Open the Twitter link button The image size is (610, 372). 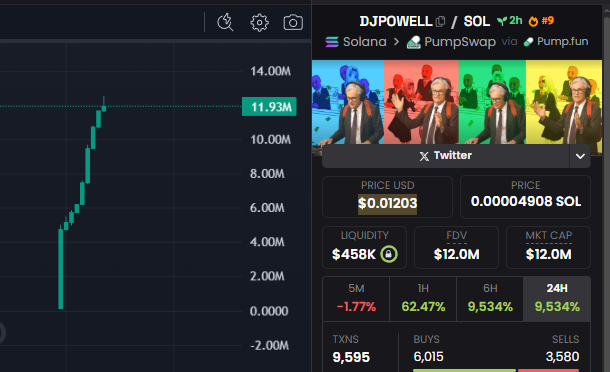446,156
